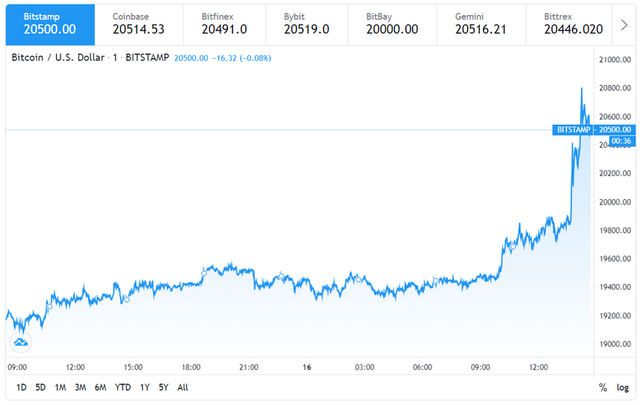
Task: Click the TradingView logo on the chart
Action: click(20, 342)
